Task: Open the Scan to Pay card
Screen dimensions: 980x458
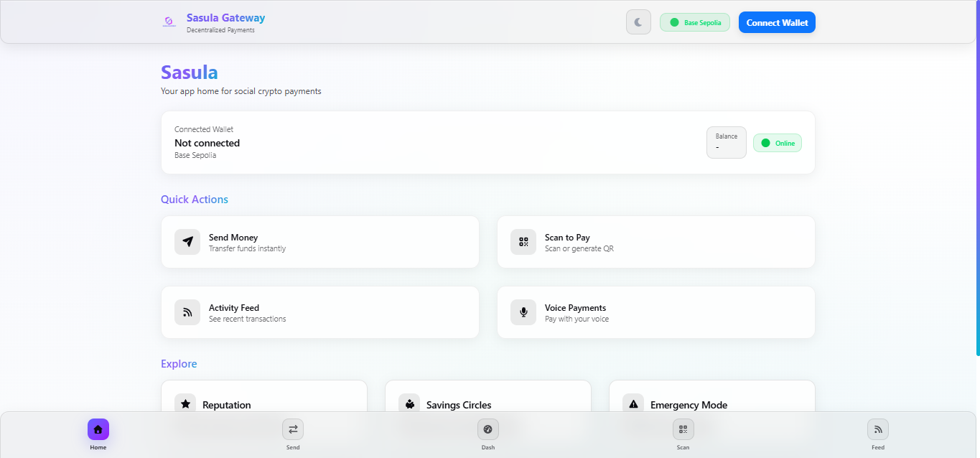Action: pyautogui.click(x=656, y=242)
